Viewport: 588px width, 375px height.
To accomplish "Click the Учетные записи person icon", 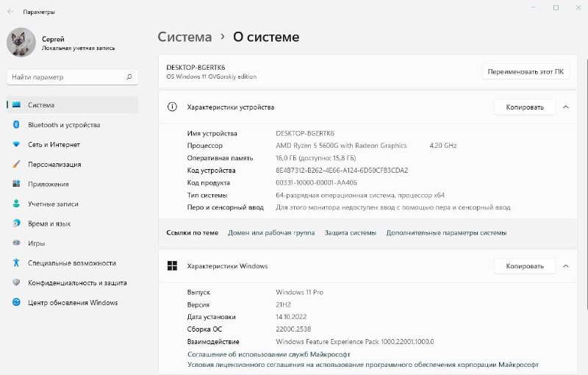I will pos(16,204).
